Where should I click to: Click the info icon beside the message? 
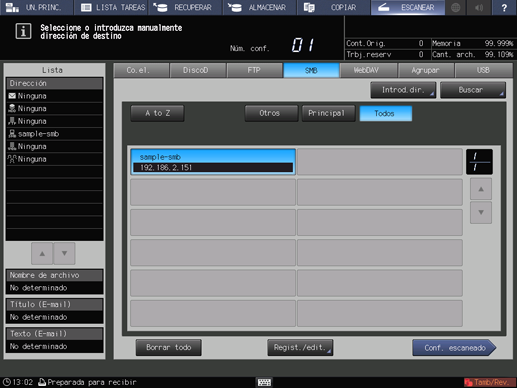tap(23, 32)
